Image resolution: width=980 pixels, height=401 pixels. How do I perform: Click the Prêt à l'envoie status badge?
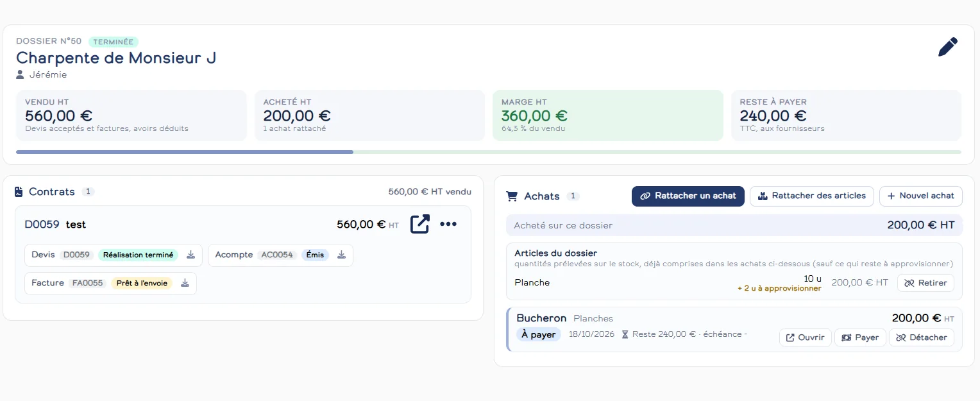tap(142, 283)
